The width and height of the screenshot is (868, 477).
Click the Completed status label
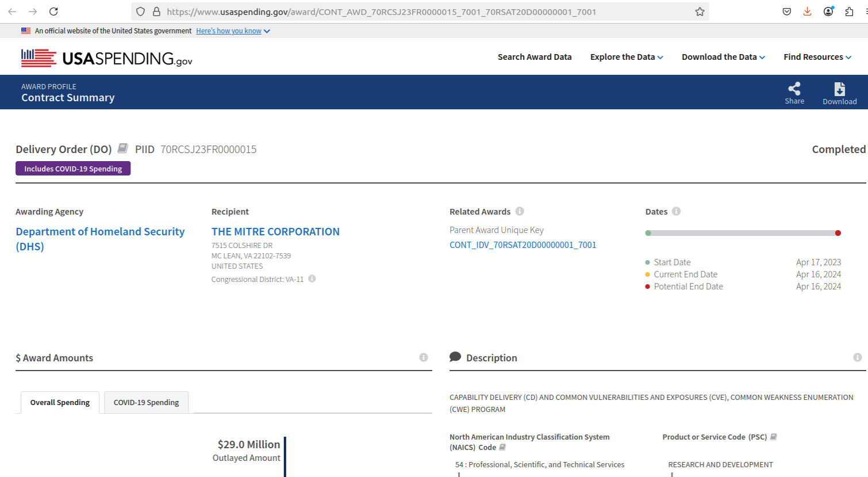click(839, 149)
